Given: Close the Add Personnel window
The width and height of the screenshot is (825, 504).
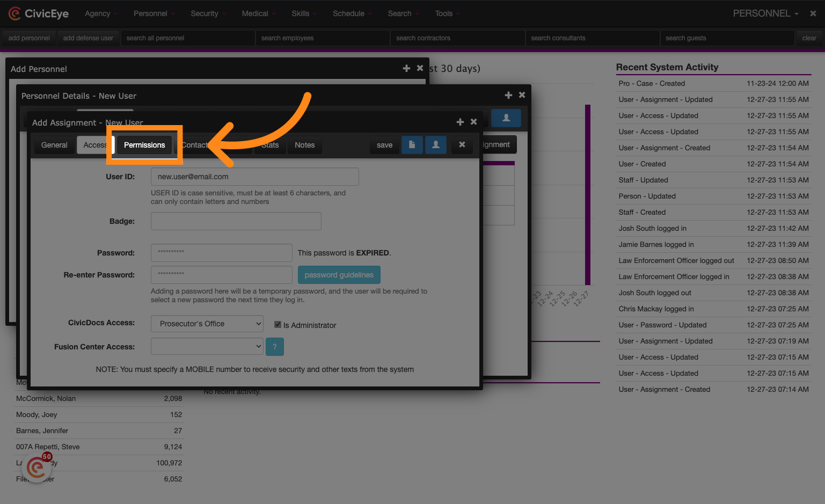Looking at the screenshot, I should (420, 69).
